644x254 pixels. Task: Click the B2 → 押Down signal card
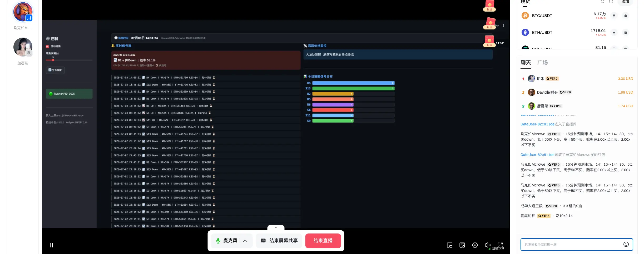click(x=206, y=60)
